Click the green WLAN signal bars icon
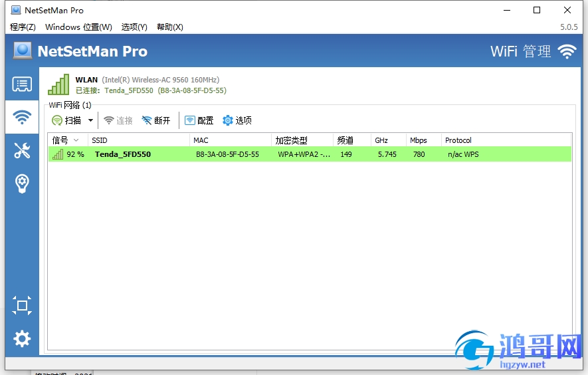 point(58,84)
